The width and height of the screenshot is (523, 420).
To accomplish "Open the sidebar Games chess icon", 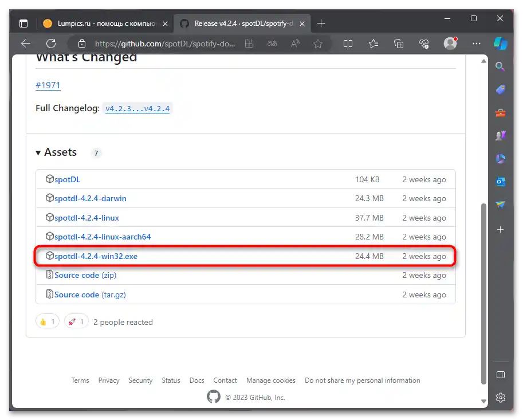I will pyautogui.click(x=500, y=135).
